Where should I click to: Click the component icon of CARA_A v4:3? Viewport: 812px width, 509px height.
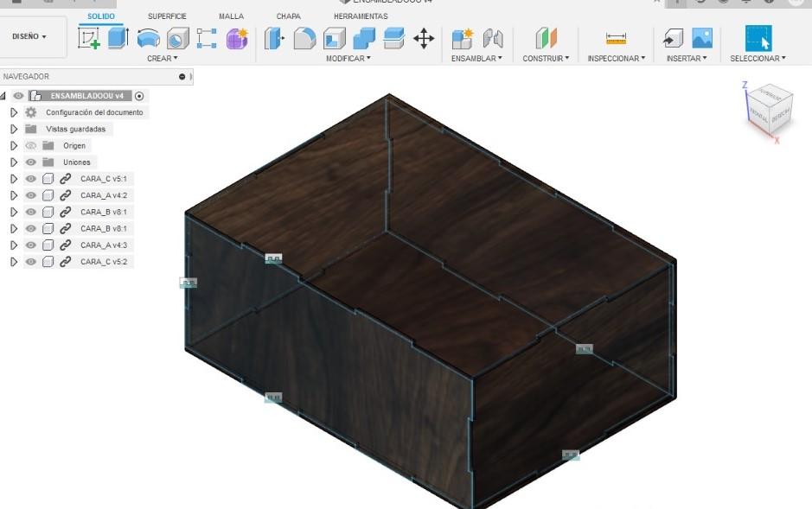pos(48,245)
